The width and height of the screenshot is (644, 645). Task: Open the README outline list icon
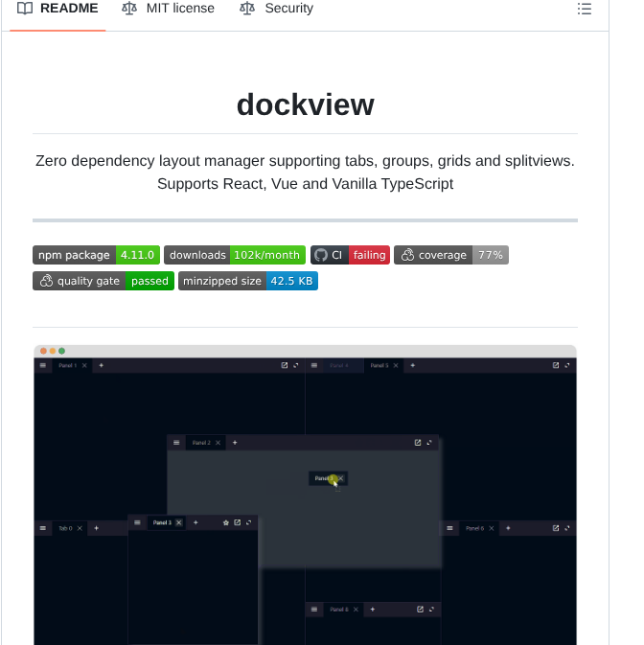[x=584, y=9]
